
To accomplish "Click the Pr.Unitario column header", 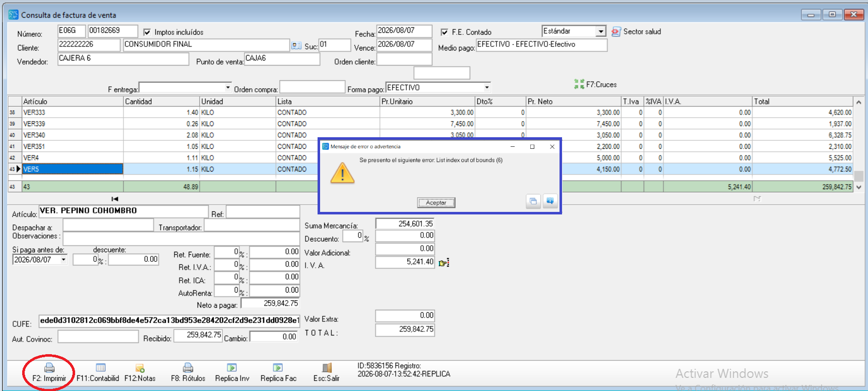I will click(427, 101).
